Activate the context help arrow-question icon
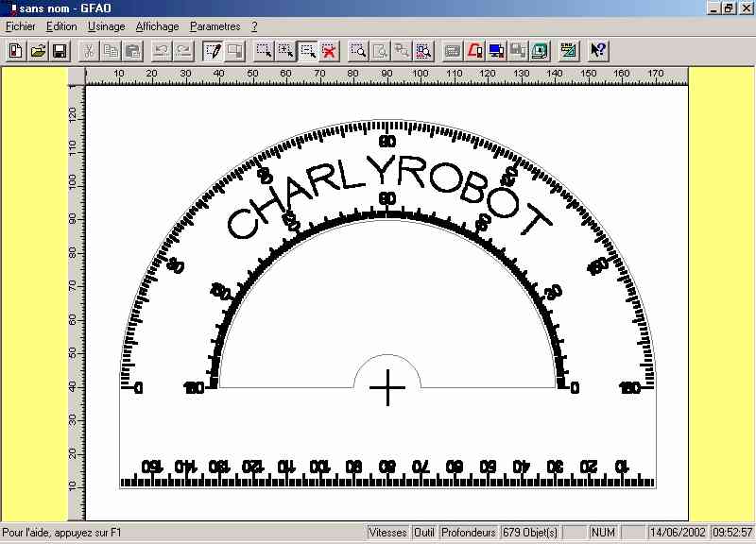This screenshot has width=756, height=544. coord(598,51)
